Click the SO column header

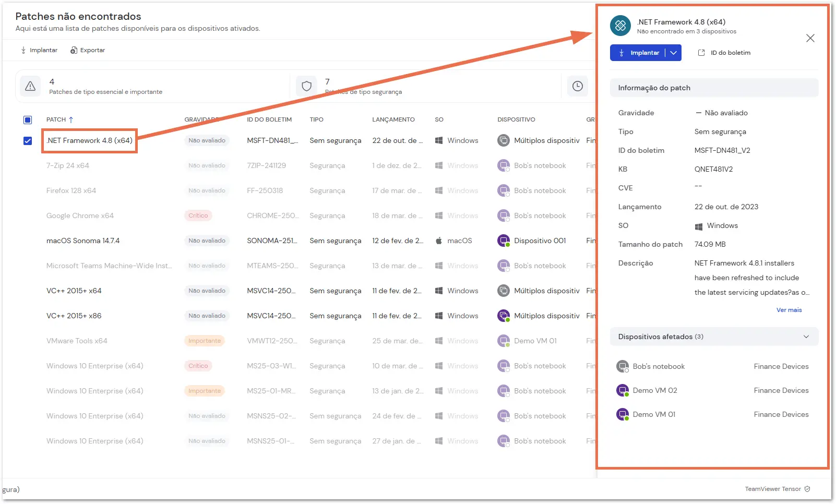439,119
